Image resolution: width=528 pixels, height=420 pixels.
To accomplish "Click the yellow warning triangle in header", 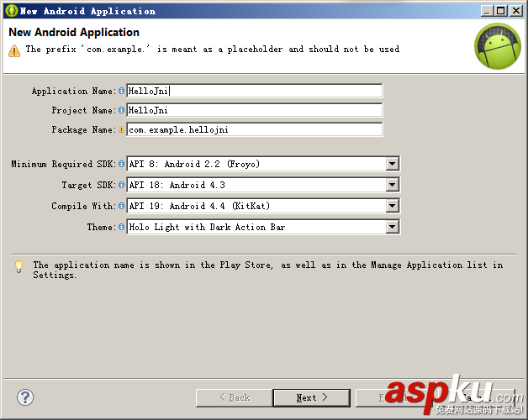I will pyautogui.click(x=14, y=50).
